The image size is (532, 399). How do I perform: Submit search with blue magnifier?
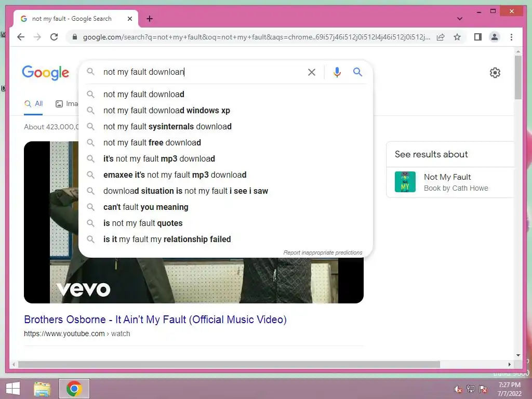click(x=357, y=72)
